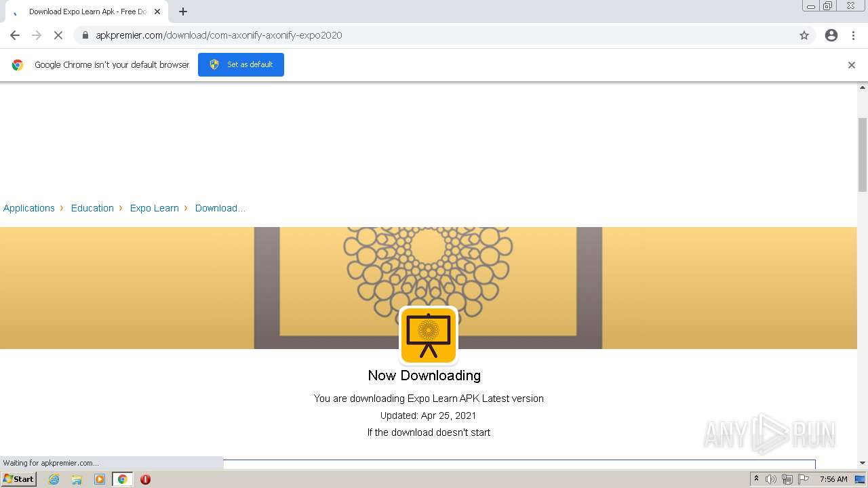Open the volume control tray icon
868x488 pixels.
[x=771, y=479]
